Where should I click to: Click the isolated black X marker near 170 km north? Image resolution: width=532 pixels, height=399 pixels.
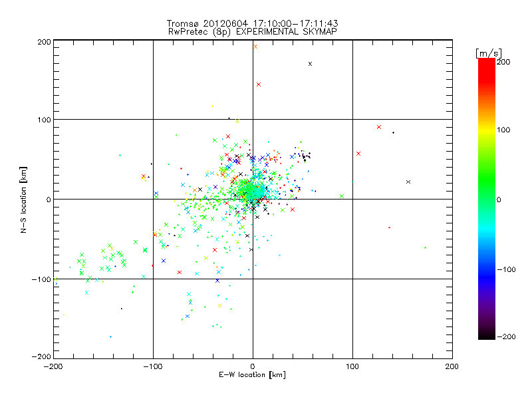310,64
